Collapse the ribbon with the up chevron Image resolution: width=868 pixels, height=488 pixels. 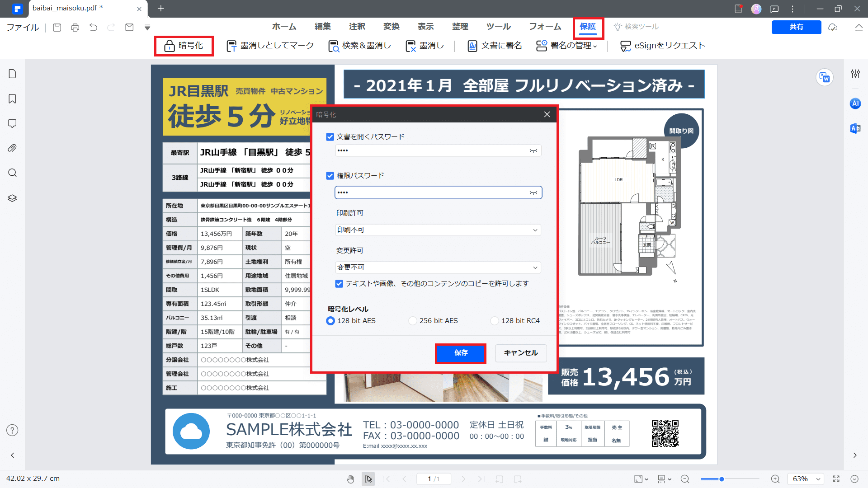point(859,28)
